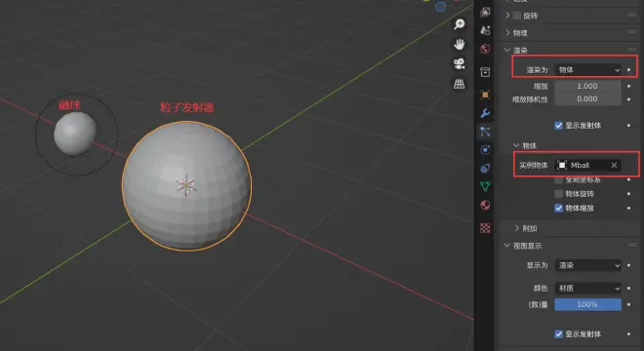Open the Physics properties tab
644x351 pixels.
(x=485, y=150)
